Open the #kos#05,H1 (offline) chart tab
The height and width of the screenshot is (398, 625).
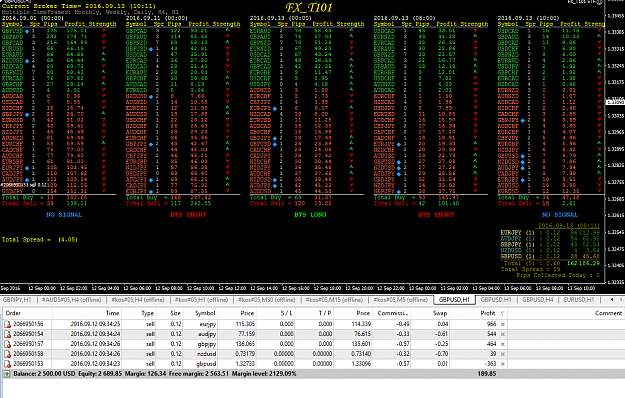[x=201, y=300]
